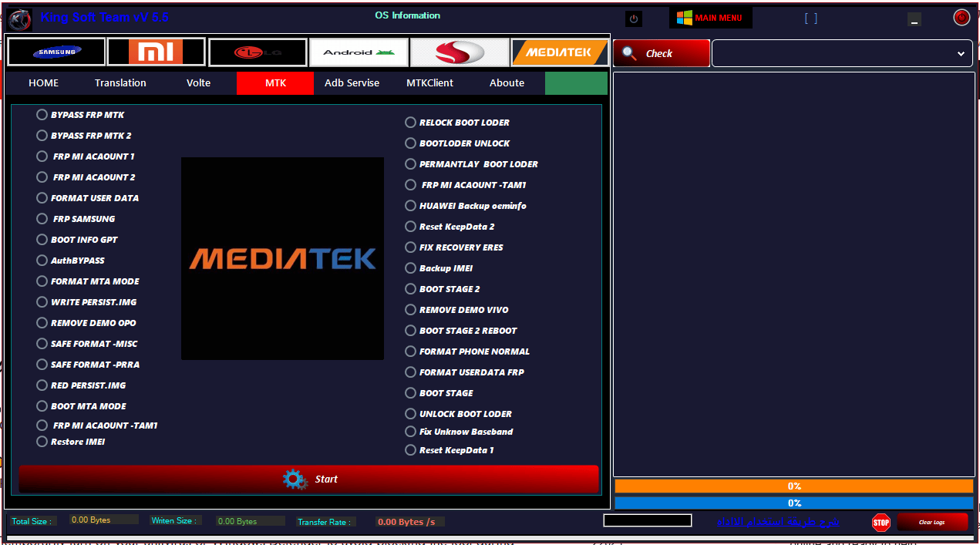Select FRP SAMSUNG option
The height and width of the screenshot is (545, 980).
tap(76, 219)
